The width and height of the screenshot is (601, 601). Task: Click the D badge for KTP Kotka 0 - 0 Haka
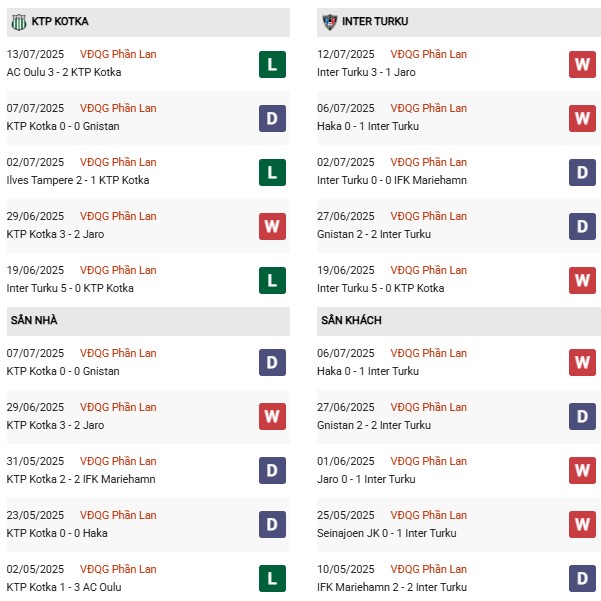pyautogui.click(x=272, y=525)
